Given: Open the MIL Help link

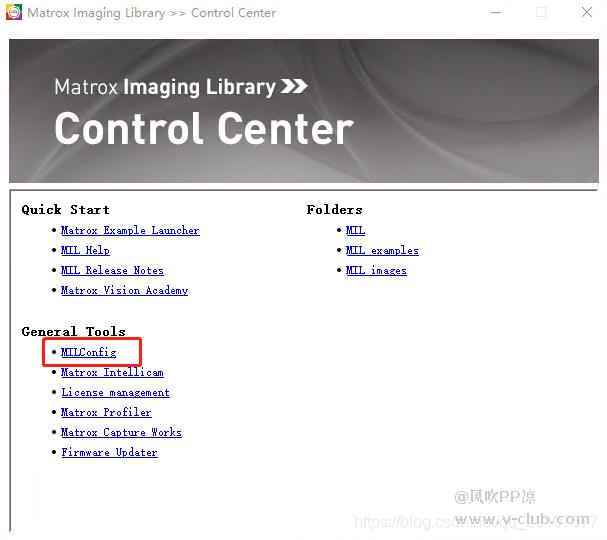Looking at the screenshot, I should 85,251.
